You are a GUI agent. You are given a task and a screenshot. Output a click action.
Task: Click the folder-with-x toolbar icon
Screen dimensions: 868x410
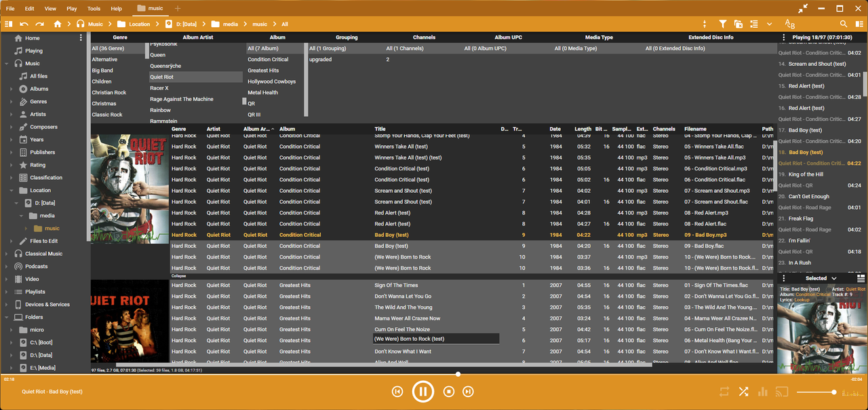click(738, 24)
